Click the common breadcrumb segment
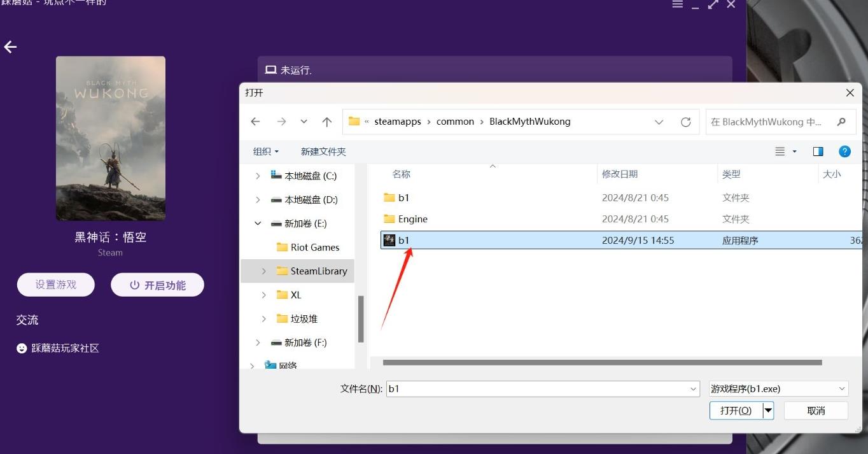Screen dimensions: 868x454 (455, 122)
